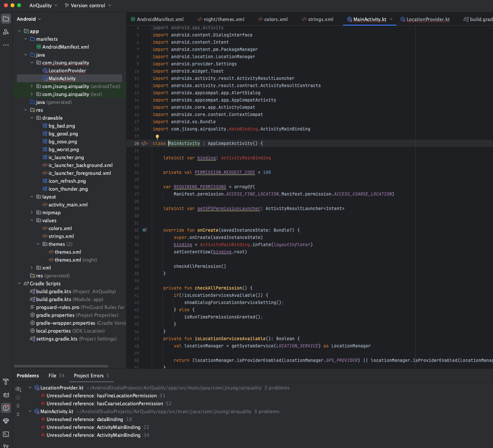Select gradle.properties in Gradle Scripts

[x=74, y=315]
